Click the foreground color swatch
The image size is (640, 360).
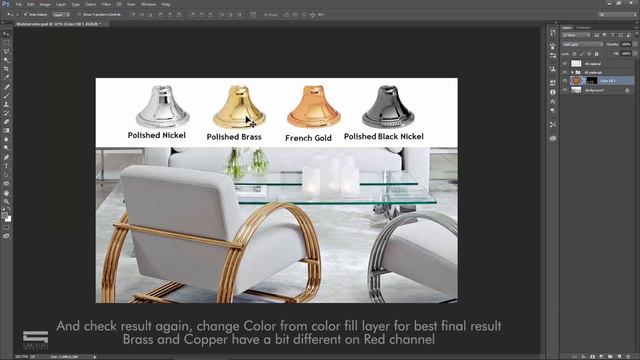(x=4, y=215)
